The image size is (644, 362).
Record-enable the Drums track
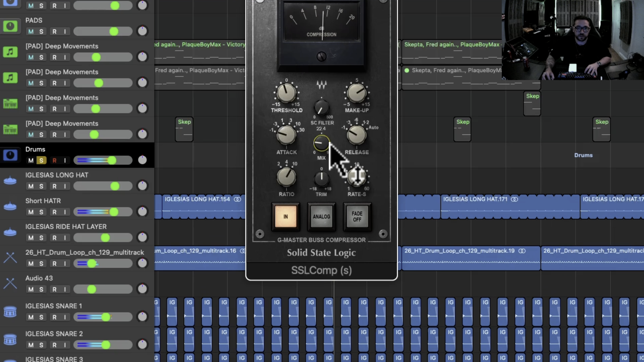54,161
